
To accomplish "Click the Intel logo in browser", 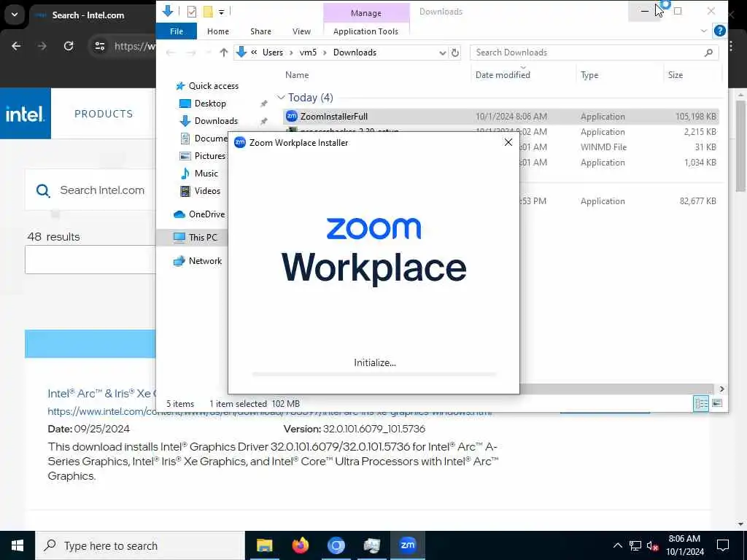I will click(26, 113).
